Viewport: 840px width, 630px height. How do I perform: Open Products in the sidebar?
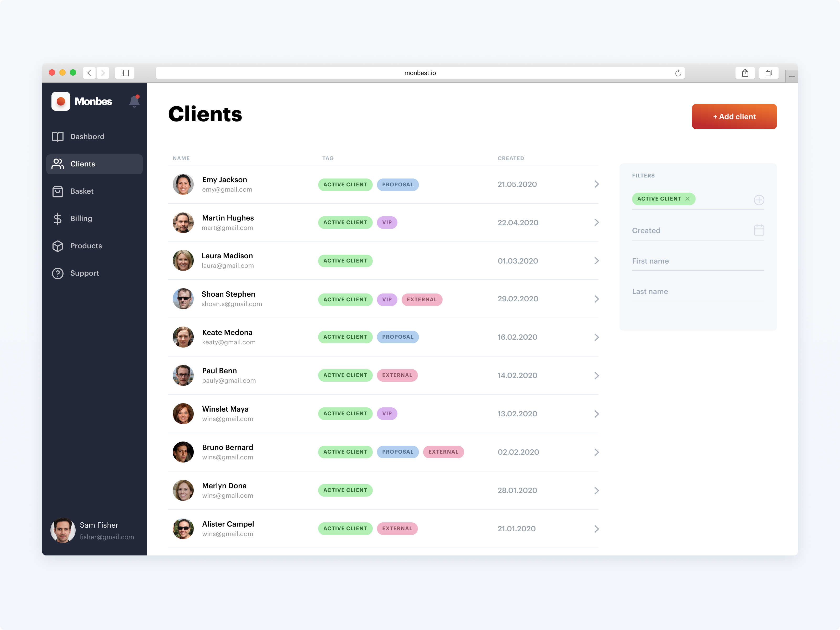86,246
